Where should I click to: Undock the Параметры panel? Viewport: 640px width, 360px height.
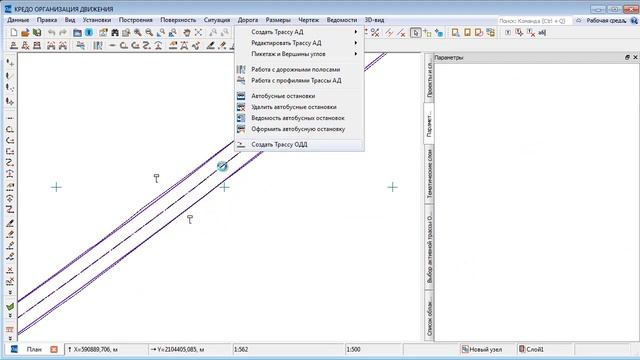pyautogui.click(x=627, y=58)
